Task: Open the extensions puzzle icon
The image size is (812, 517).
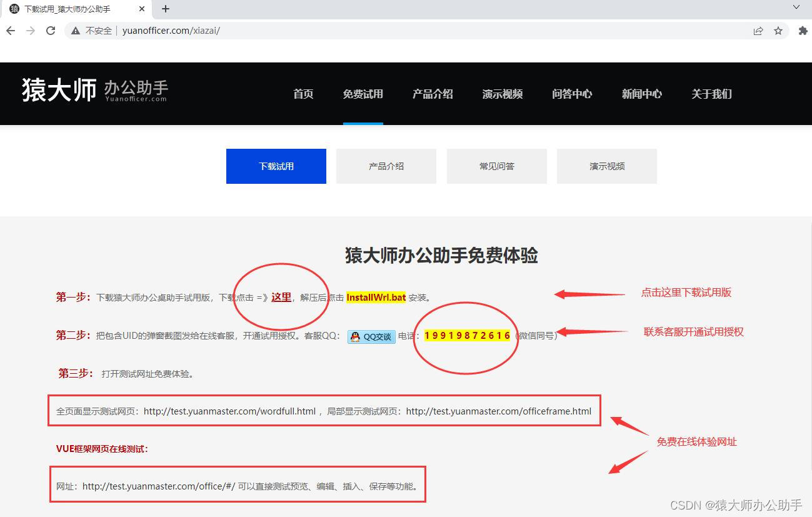Action: (803, 31)
